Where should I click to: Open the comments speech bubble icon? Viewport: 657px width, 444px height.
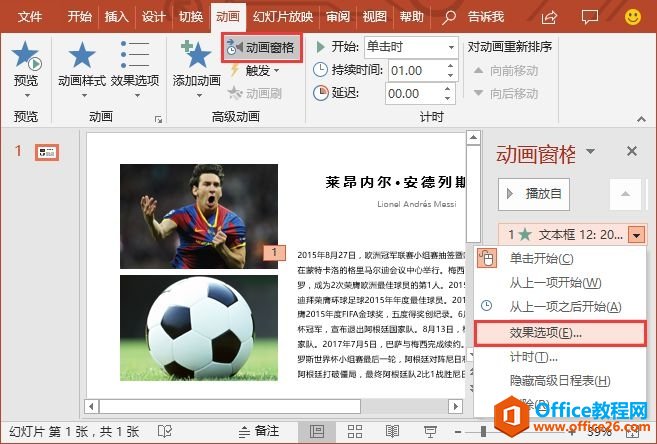(x=590, y=16)
